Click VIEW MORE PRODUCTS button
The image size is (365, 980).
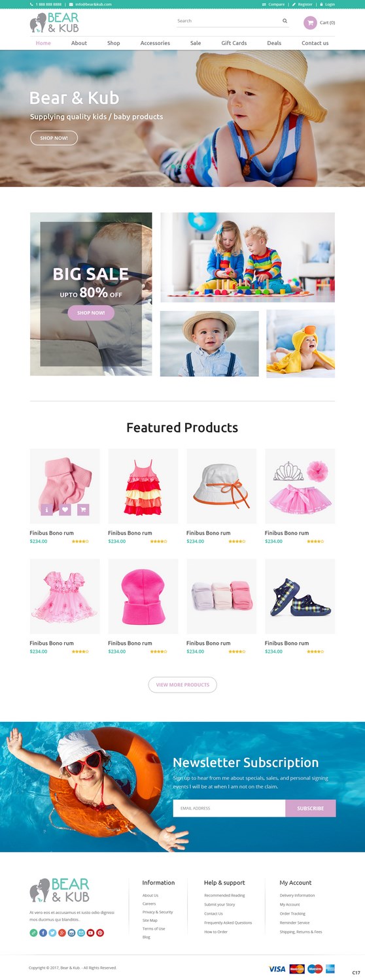(x=182, y=685)
